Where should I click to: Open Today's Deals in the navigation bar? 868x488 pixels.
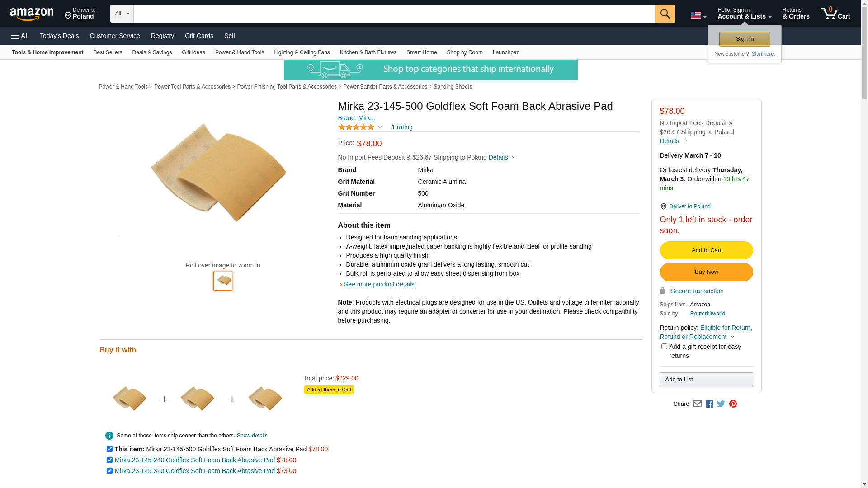click(59, 36)
